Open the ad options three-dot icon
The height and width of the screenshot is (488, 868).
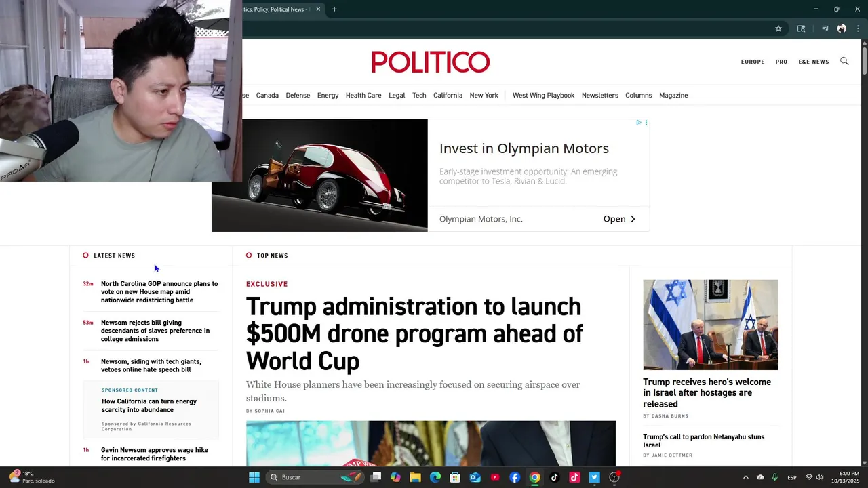tap(646, 123)
